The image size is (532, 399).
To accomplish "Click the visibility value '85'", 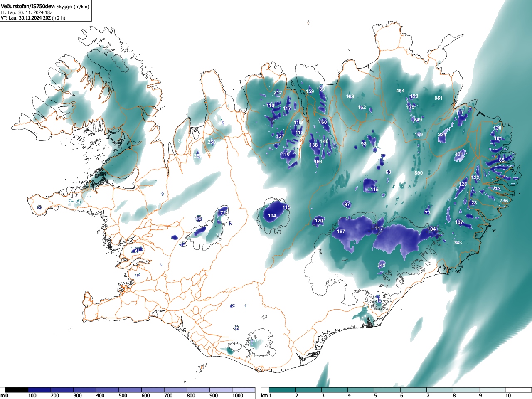I will tap(502, 160).
